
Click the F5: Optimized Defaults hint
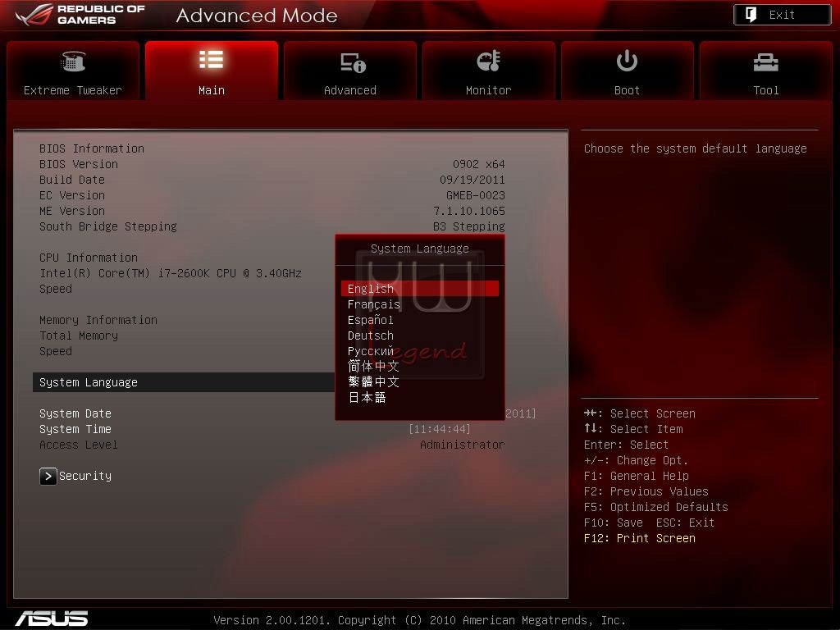[655, 507]
